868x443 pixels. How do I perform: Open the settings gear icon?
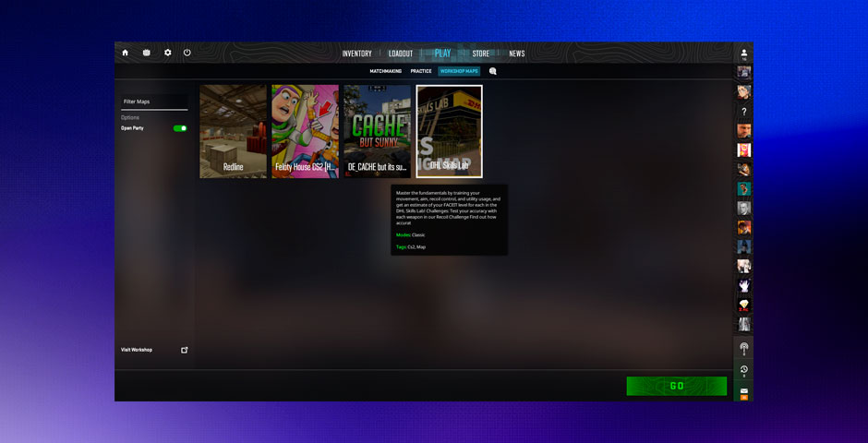167,53
